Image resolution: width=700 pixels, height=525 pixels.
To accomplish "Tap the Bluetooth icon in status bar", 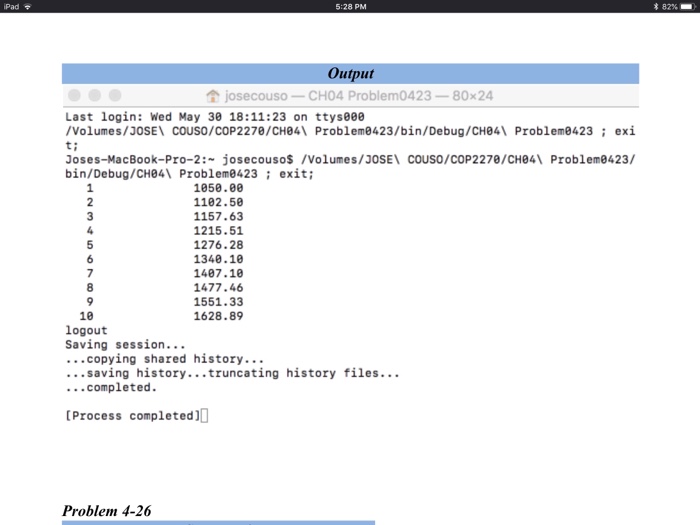I will [x=656, y=6].
